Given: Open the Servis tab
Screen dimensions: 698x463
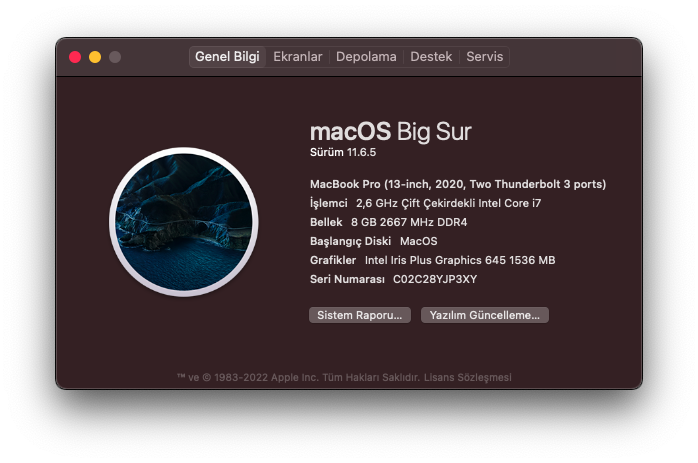Looking at the screenshot, I should (x=485, y=57).
